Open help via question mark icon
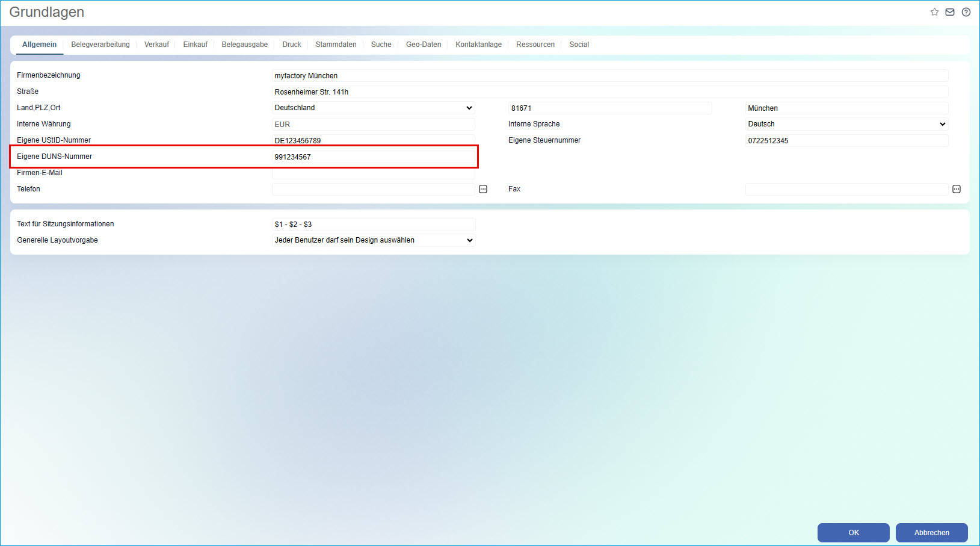 coord(966,12)
